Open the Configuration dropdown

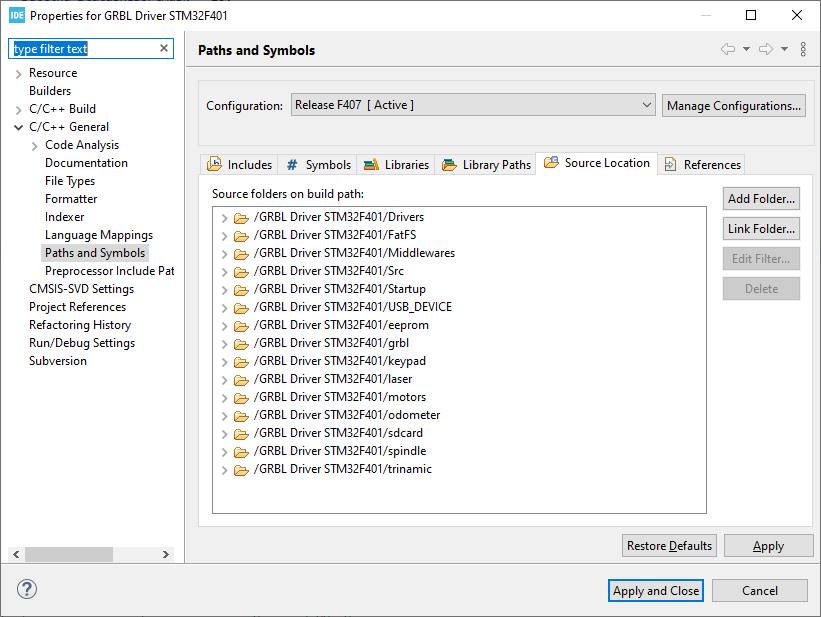tap(473, 105)
